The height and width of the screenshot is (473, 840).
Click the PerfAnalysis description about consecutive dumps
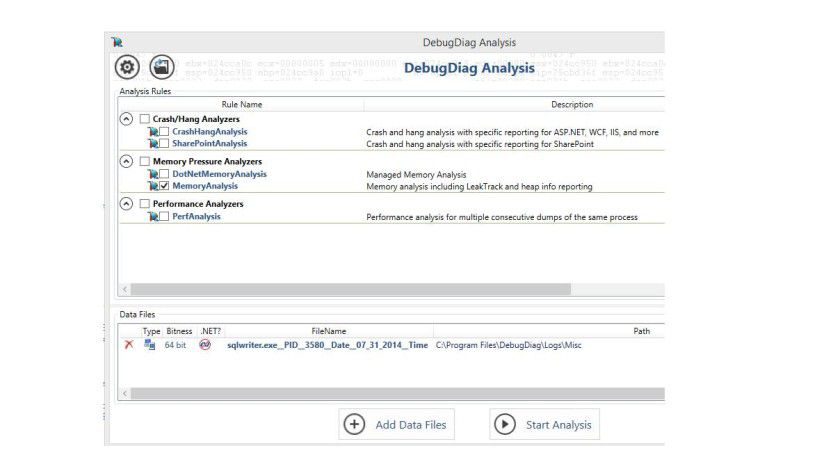(x=502, y=217)
